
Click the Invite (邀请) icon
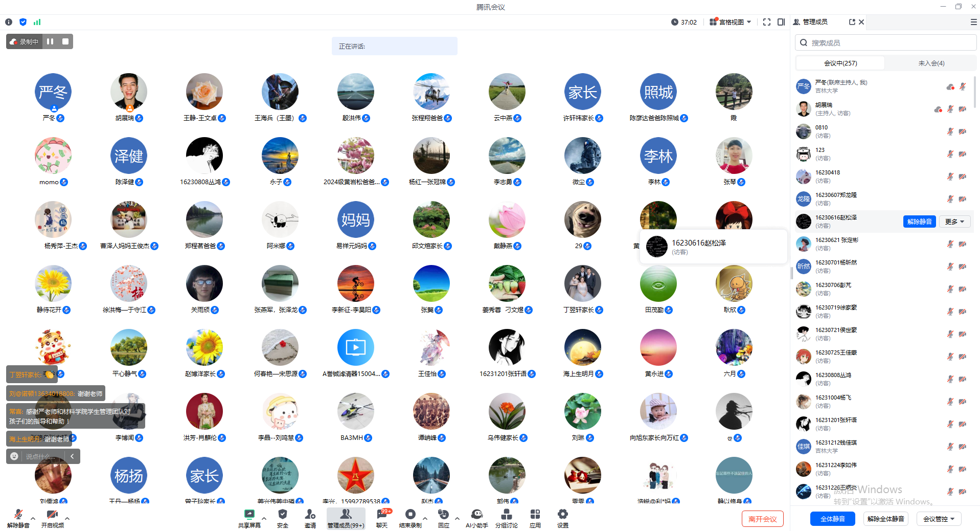pyautogui.click(x=310, y=518)
